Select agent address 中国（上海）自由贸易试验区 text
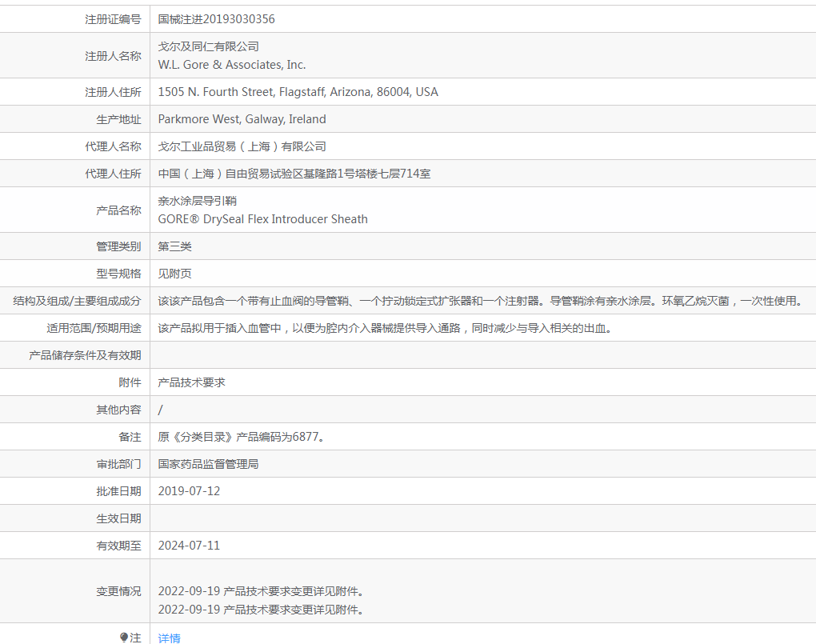 pyautogui.click(x=294, y=174)
